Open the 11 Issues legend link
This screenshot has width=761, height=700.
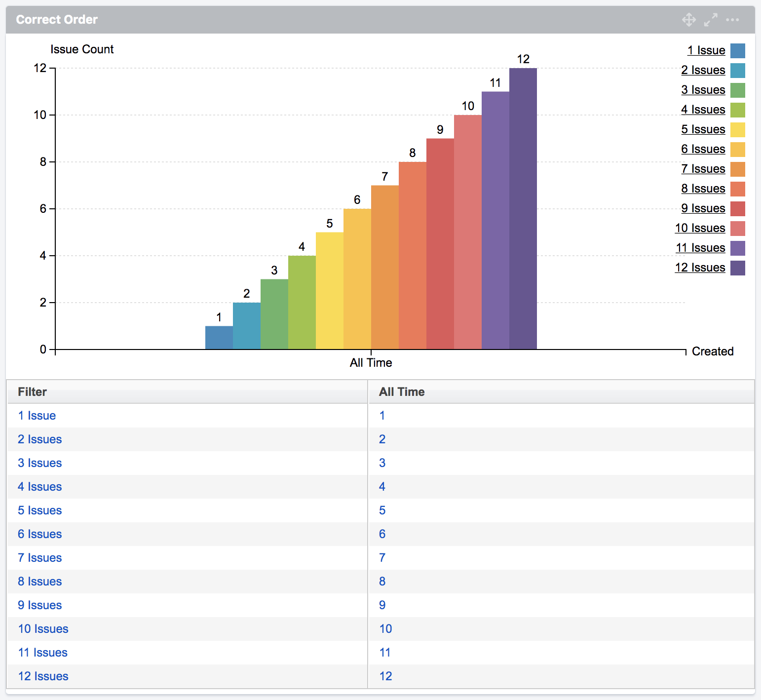pos(700,247)
